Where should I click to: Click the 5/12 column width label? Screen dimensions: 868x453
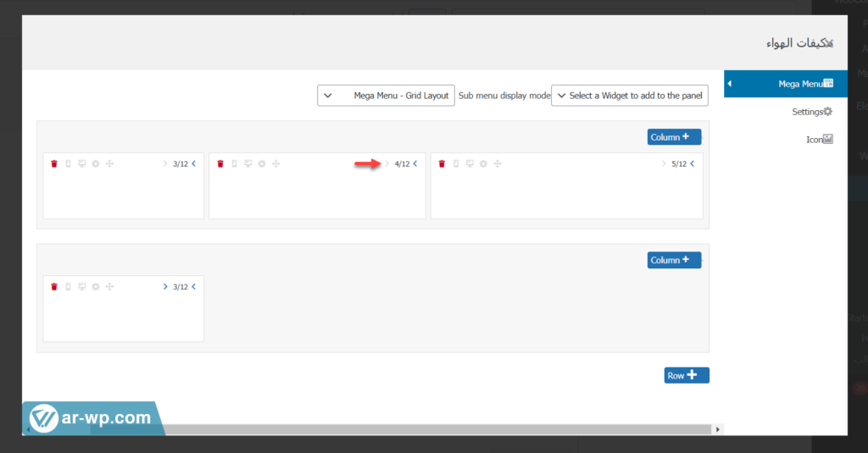[x=679, y=163]
